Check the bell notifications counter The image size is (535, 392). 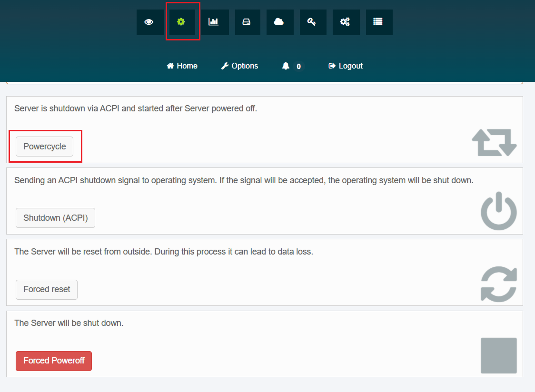pos(291,67)
